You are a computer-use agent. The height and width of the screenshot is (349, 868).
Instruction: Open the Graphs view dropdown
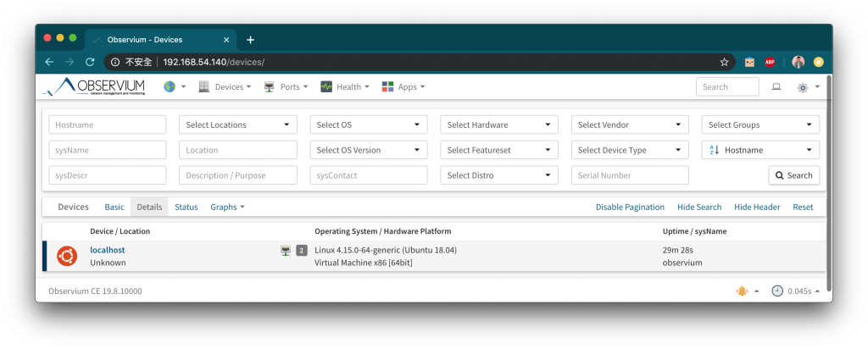pos(227,207)
